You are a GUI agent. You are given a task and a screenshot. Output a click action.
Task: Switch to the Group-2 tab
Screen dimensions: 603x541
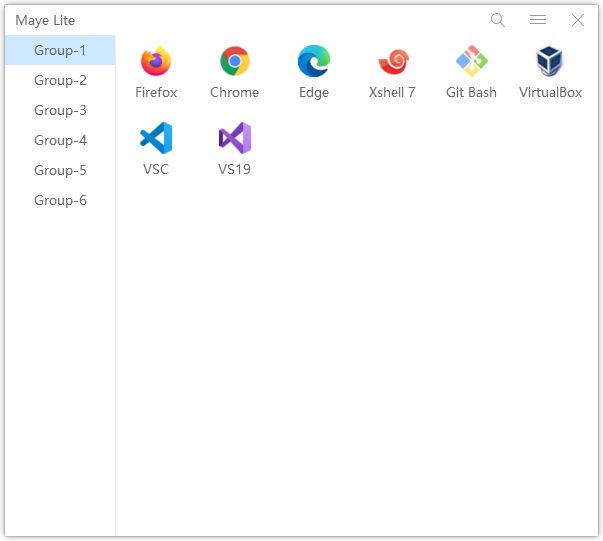[x=60, y=80]
